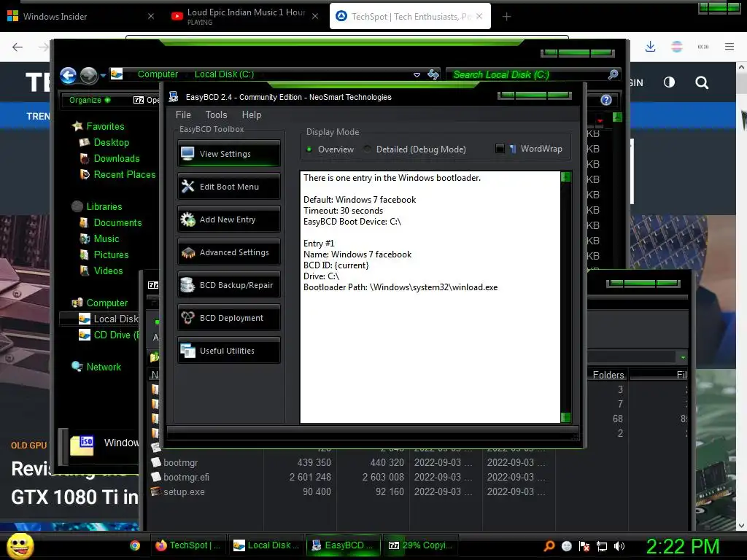Open EasyBCD File menu
Screen dimensions: 747x560
pyautogui.click(x=183, y=114)
